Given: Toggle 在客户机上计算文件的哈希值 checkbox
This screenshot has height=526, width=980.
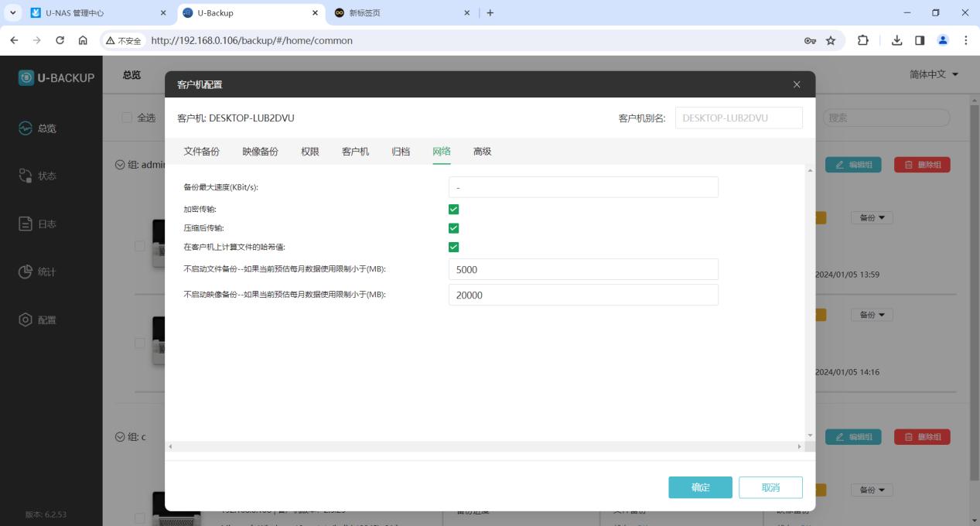Looking at the screenshot, I should 454,248.
